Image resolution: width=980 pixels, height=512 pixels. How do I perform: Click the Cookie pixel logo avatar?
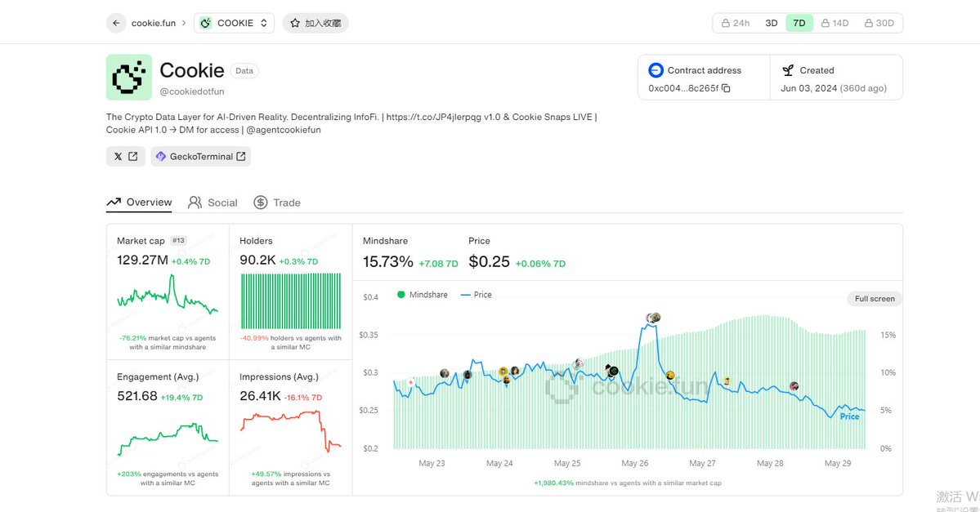coord(129,78)
